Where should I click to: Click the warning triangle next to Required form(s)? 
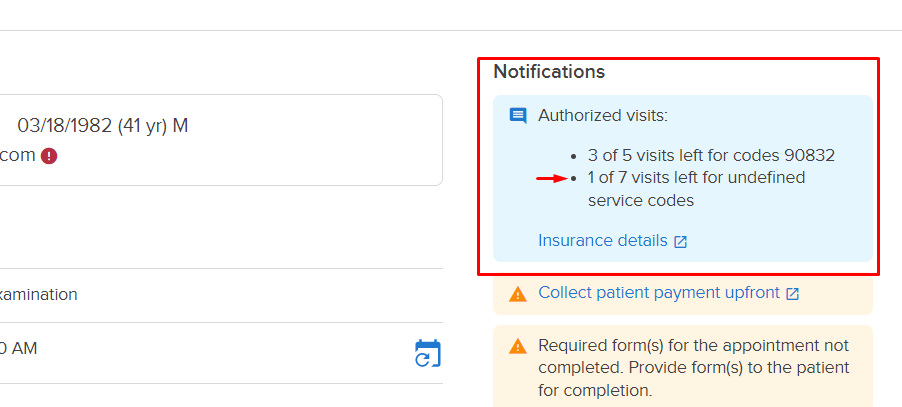coord(518,346)
